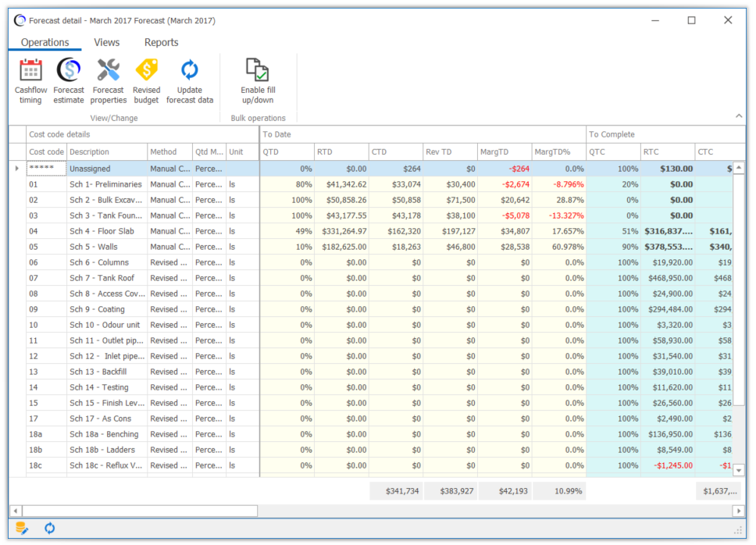756x545 pixels.
Task: Open the Forecast estimate tool
Action: [69, 81]
